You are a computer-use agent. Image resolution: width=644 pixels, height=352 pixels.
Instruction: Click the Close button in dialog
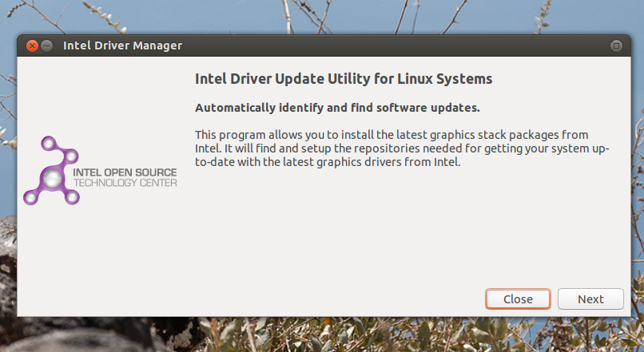(518, 299)
